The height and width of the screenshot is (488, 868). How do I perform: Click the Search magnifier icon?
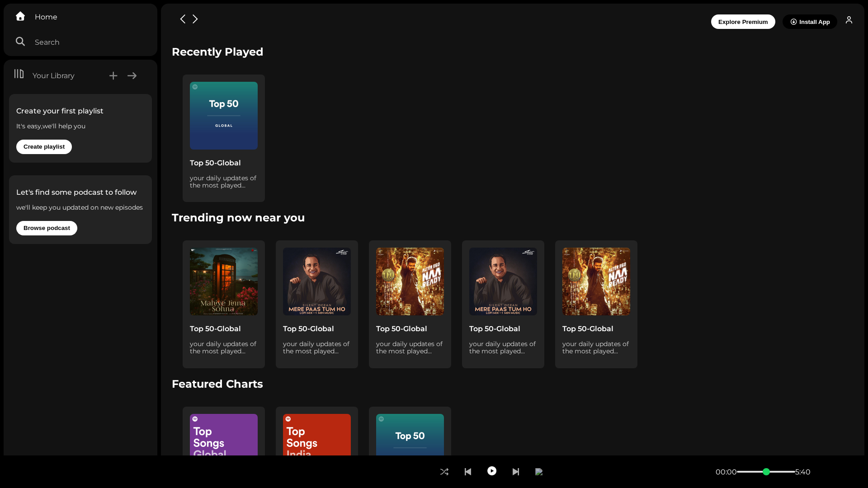click(x=20, y=42)
